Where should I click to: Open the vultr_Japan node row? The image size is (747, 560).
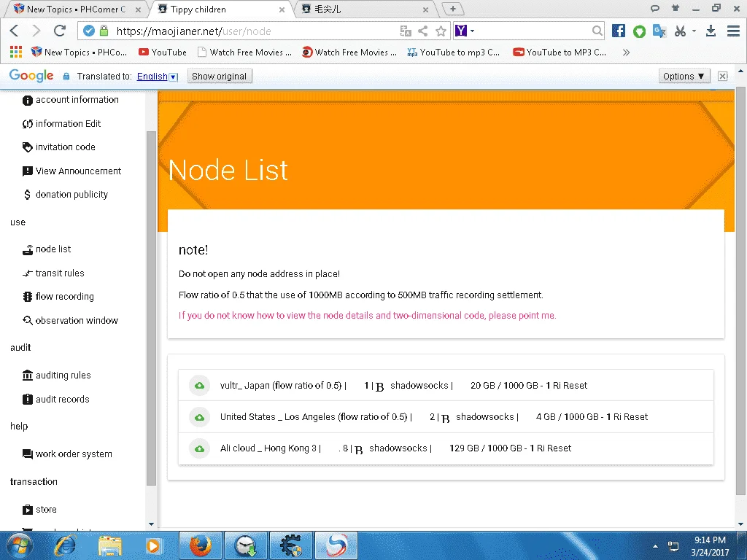[x=446, y=385]
